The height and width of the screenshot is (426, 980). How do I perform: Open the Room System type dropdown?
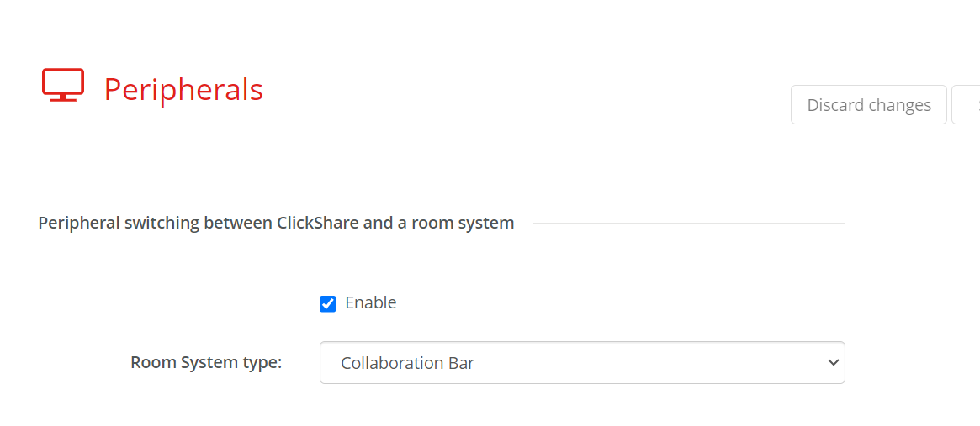tap(581, 363)
